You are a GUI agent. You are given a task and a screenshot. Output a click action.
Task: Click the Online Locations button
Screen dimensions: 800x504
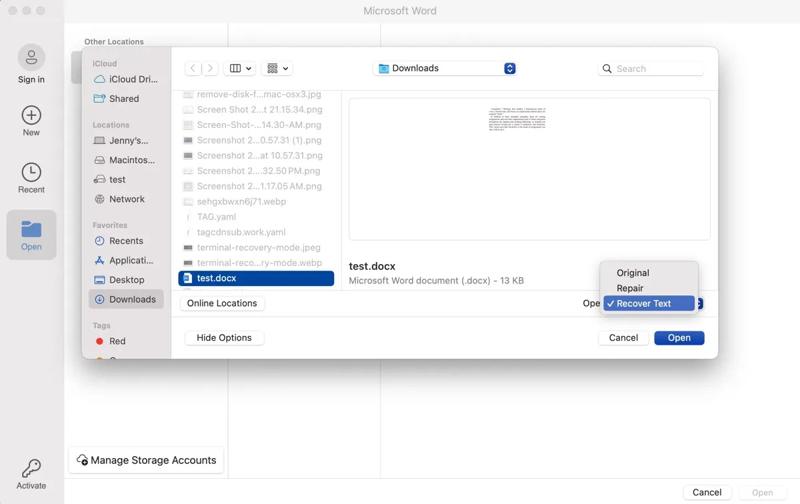click(222, 303)
